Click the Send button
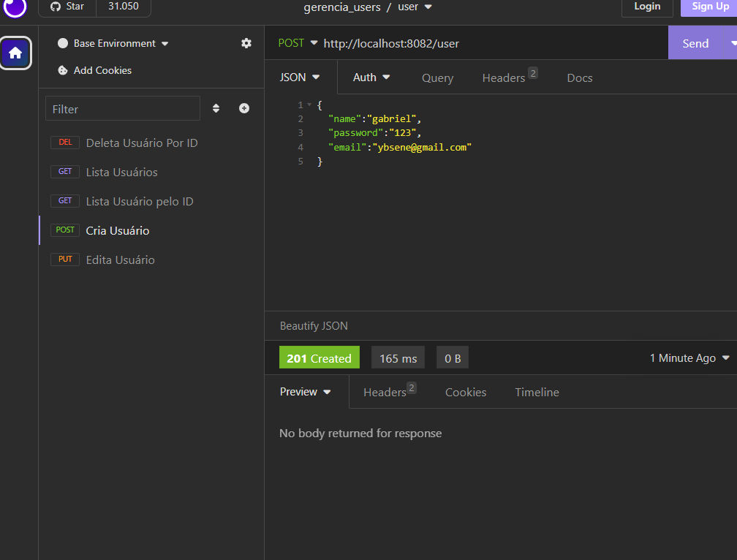Image resolution: width=737 pixels, height=560 pixels. (695, 42)
